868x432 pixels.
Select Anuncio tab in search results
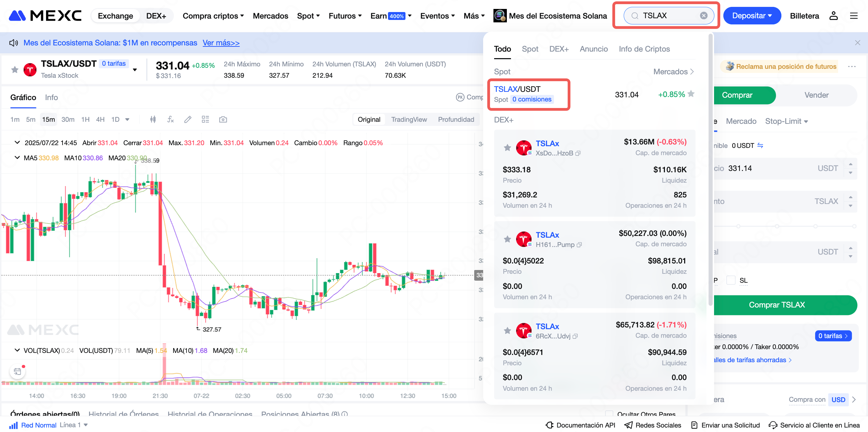594,49
